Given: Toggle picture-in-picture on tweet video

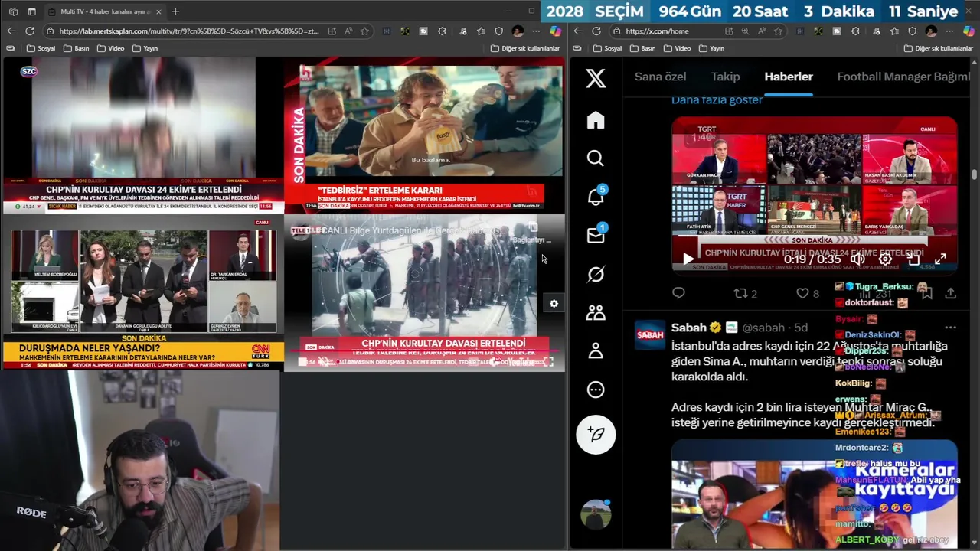Looking at the screenshot, I should point(913,259).
